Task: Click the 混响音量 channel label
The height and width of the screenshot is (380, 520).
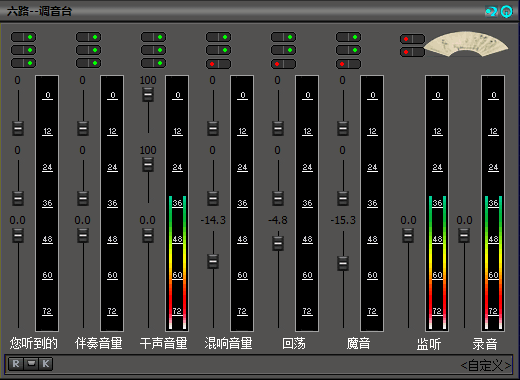Action: (229, 343)
